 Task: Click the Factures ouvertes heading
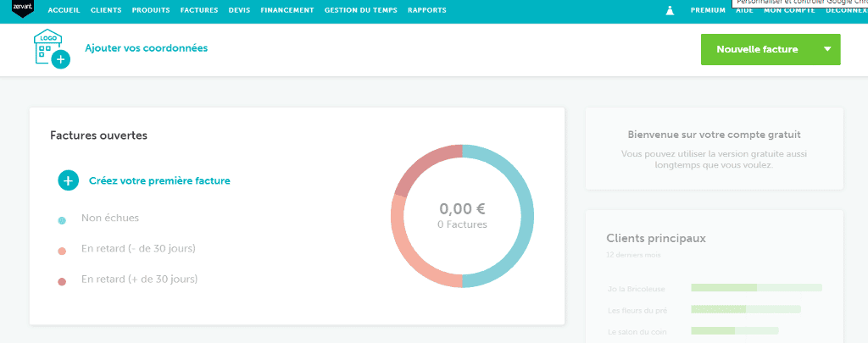pos(98,135)
